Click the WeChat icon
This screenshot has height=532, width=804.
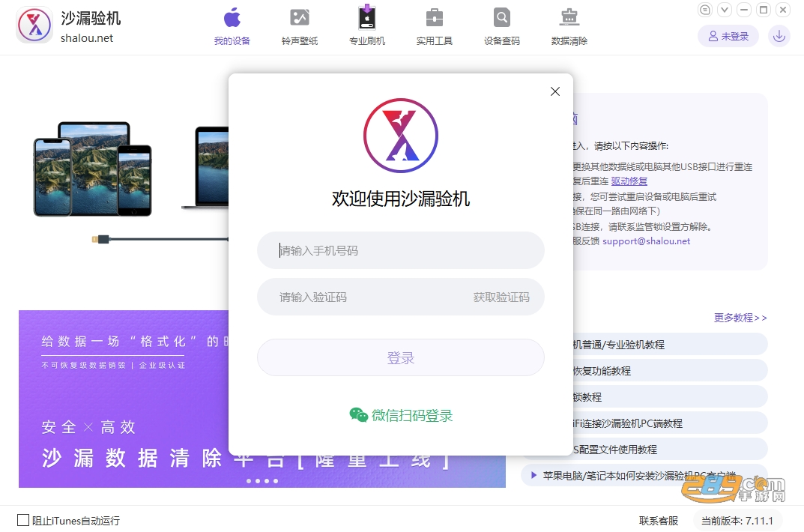pos(358,414)
